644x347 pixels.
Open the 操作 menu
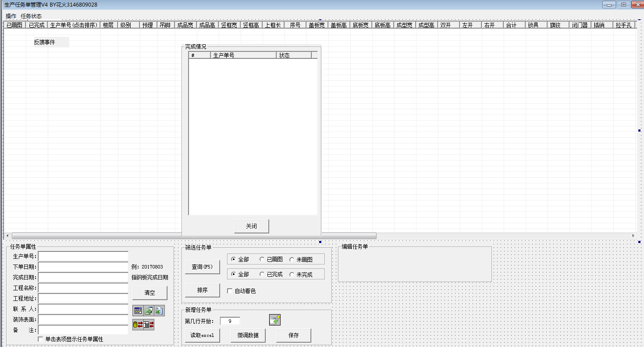(11, 16)
